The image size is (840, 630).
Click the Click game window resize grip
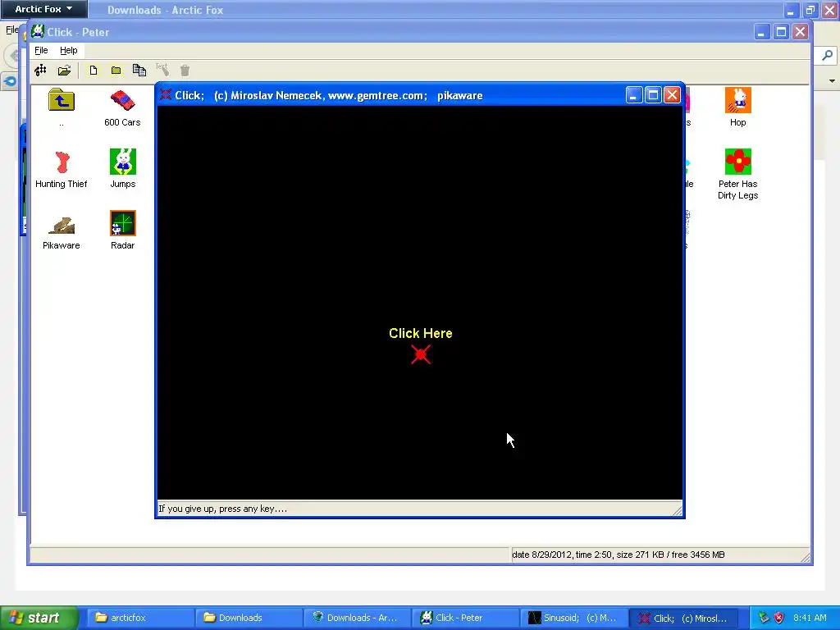point(678,510)
